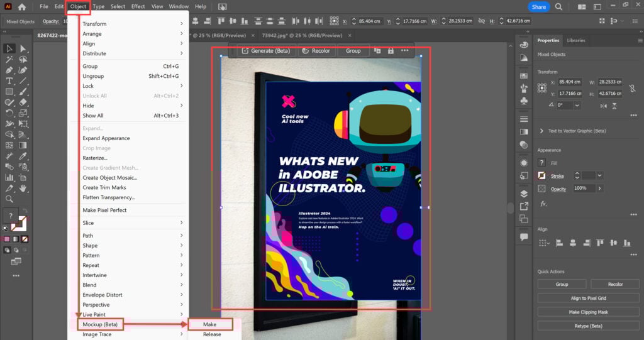644x340 pixels.
Task: Swap fill and stroke arrow
Action: pos(25,211)
